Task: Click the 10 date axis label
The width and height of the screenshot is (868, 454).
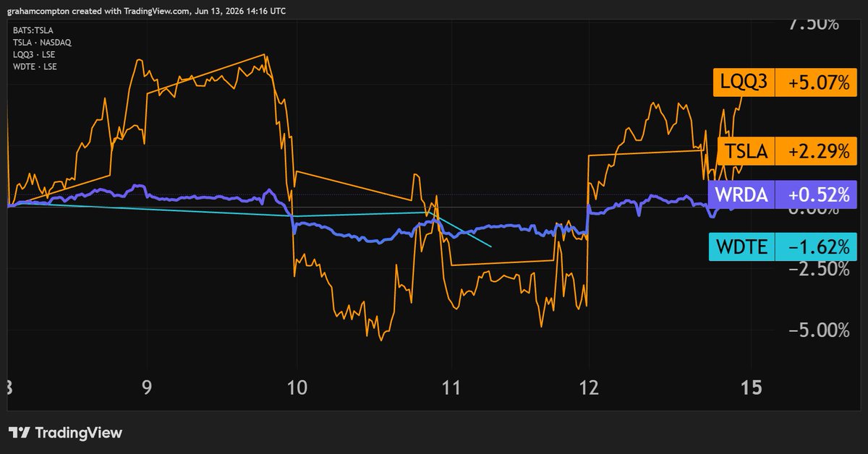Action: (297, 387)
